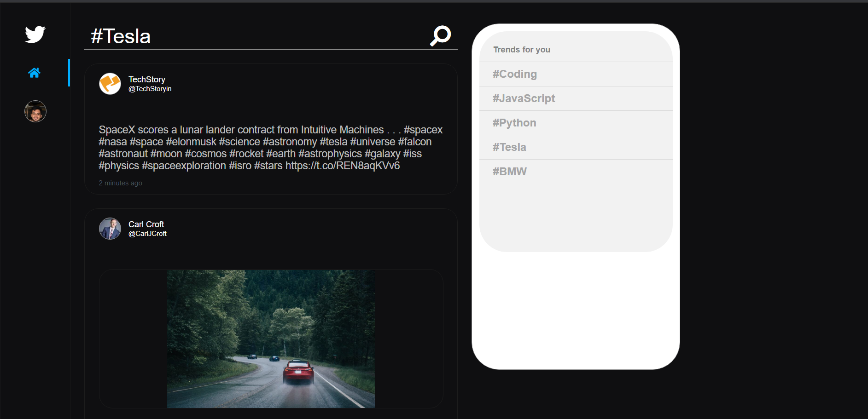Open the https://t.co/REN8aqKVv6 link
The width and height of the screenshot is (868, 419).
pos(343,166)
